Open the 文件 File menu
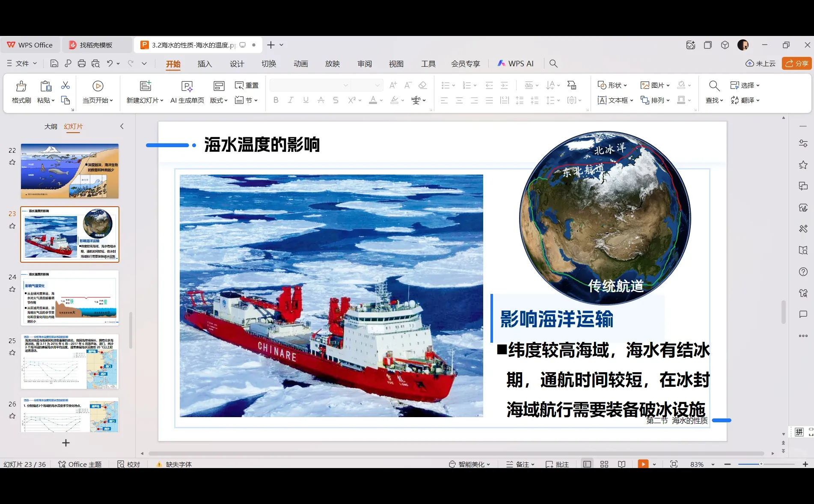814x504 pixels. pos(22,64)
